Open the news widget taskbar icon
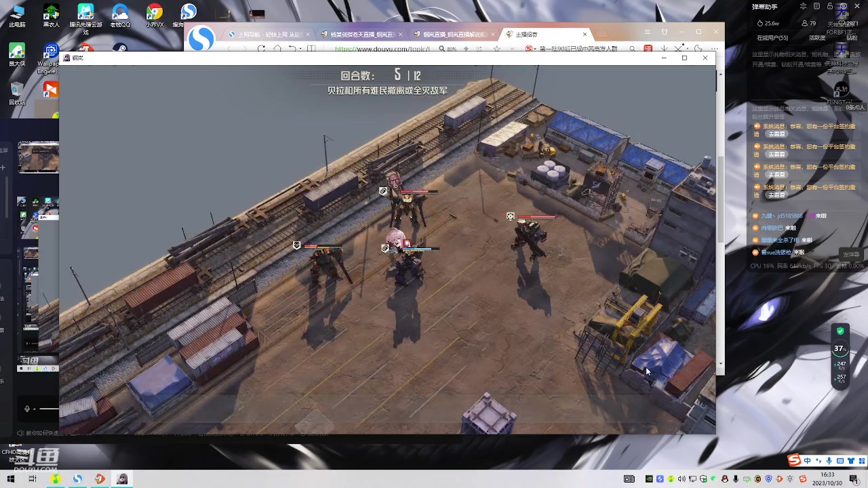The height and width of the screenshot is (488, 868). (x=629, y=479)
